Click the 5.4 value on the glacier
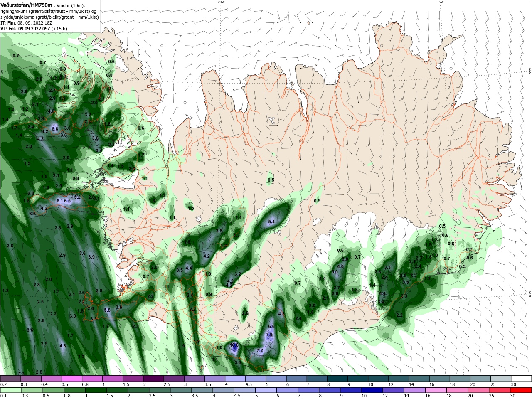 [271, 222]
